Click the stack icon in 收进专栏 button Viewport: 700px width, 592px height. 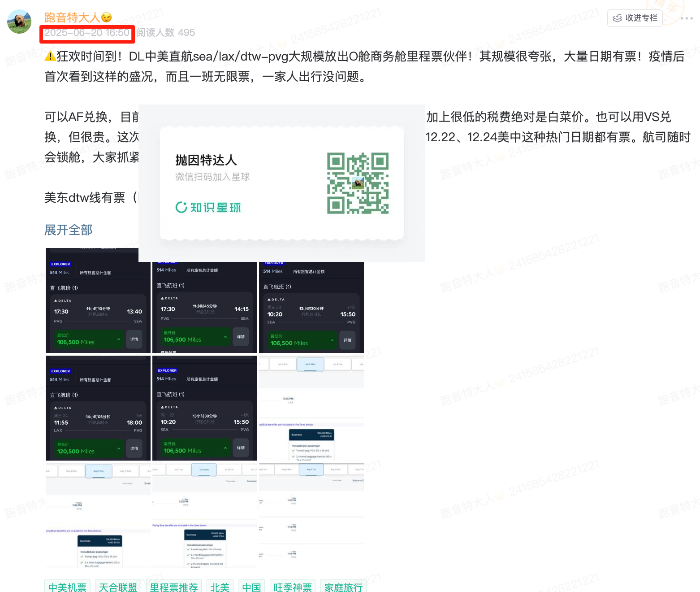click(617, 18)
